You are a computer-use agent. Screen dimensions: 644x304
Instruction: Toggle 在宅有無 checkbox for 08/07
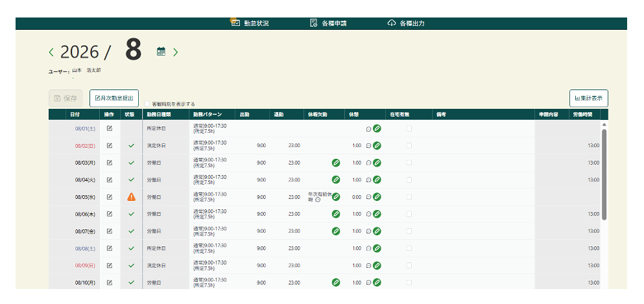coord(409,231)
